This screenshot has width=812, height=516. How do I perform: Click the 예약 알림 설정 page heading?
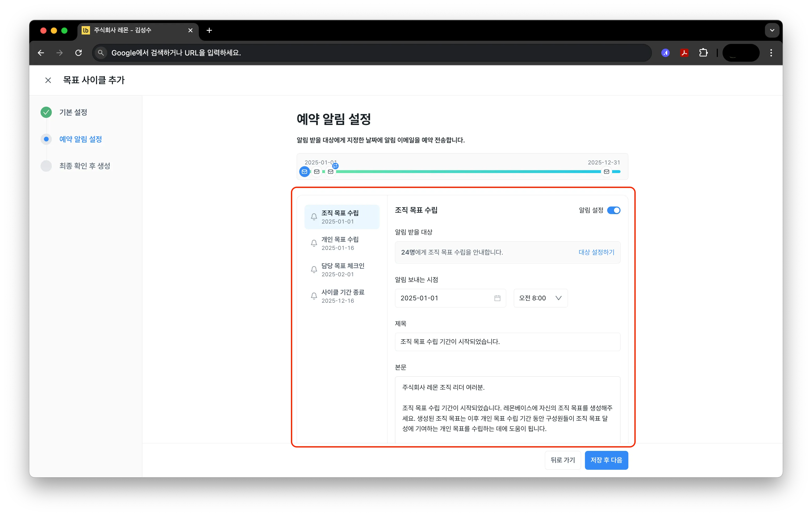point(333,119)
